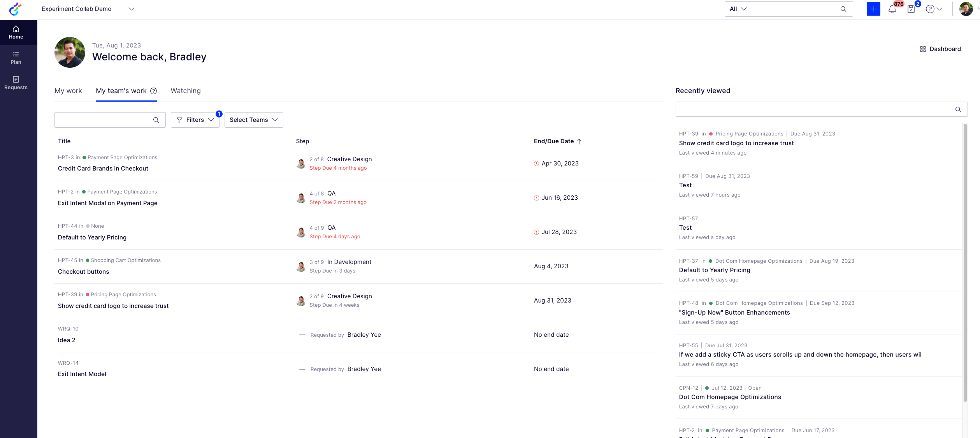Click assignee avatar in HPT-44 QA row
This screenshot has height=438, width=980.
[301, 232]
